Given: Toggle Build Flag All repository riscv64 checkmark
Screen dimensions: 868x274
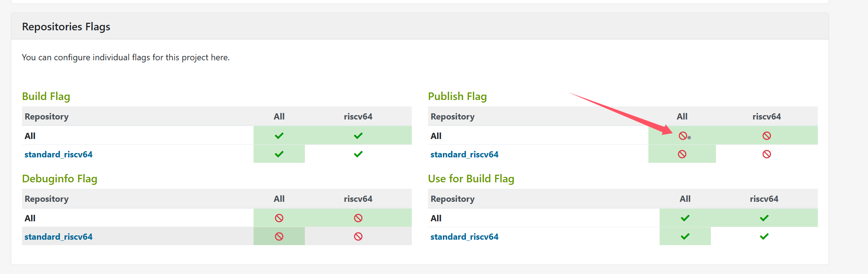Looking at the screenshot, I should pyautogui.click(x=358, y=136).
